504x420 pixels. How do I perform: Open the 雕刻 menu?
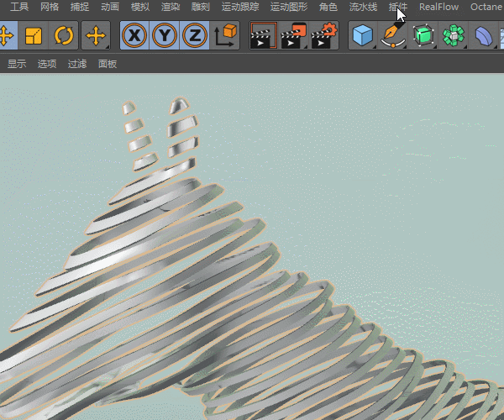coord(201,7)
